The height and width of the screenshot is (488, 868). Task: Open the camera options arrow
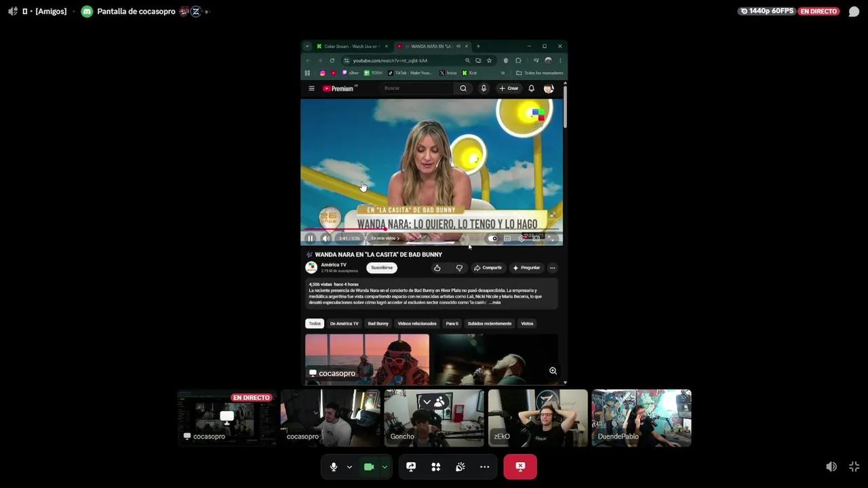tap(384, 467)
